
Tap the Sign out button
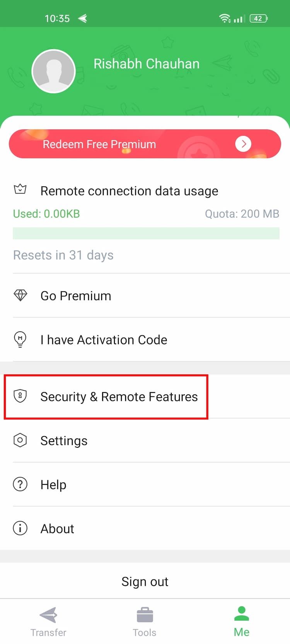(145, 581)
